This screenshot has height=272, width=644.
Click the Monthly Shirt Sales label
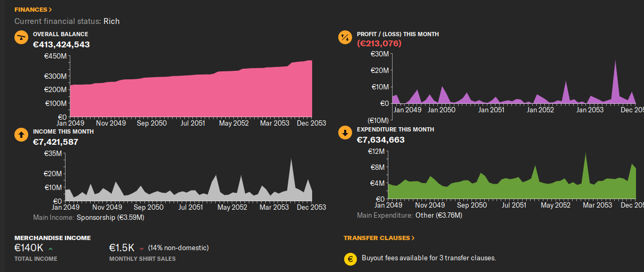(142, 259)
